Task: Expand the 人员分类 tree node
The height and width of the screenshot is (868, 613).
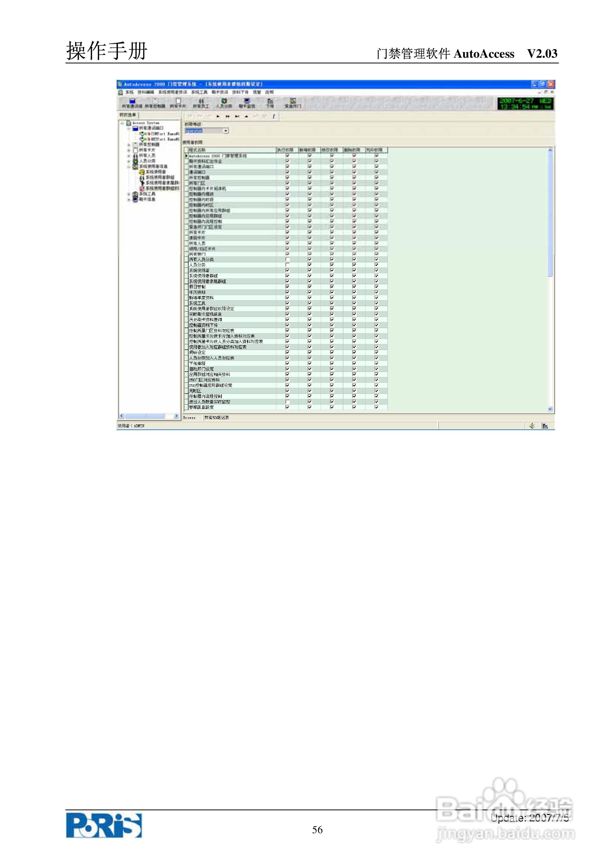Action: pyautogui.click(x=129, y=161)
